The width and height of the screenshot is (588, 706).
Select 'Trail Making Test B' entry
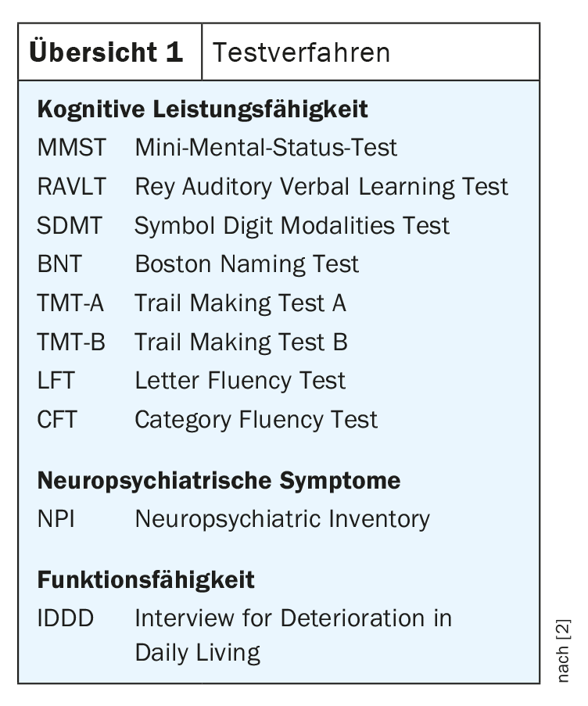click(241, 342)
